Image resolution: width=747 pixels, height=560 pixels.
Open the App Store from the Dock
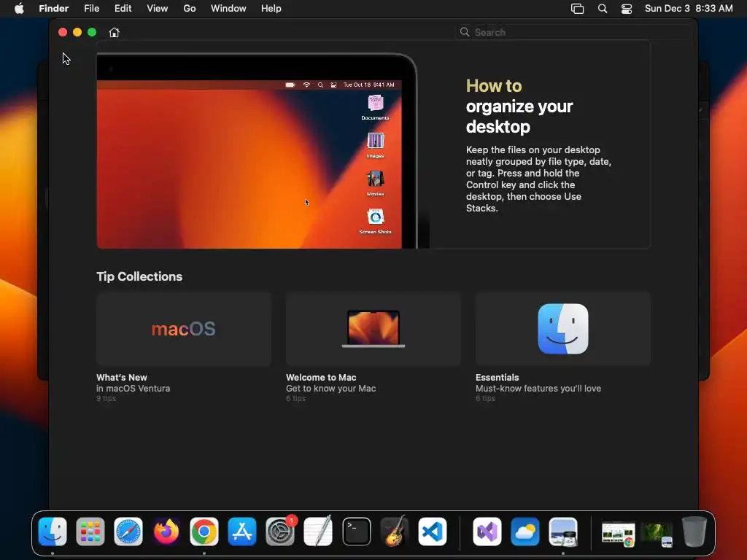(242, 531)
